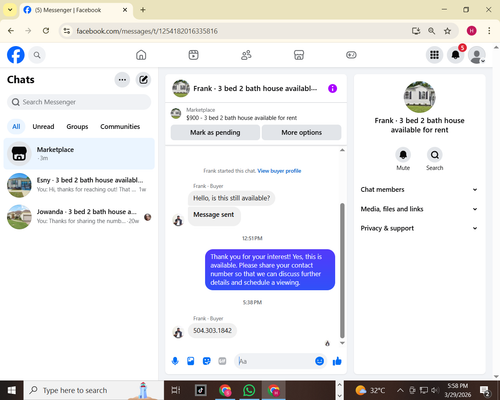500x400 pixels.
Task: Choose a sticker from the sticker icon
Action: coord(207,361)
